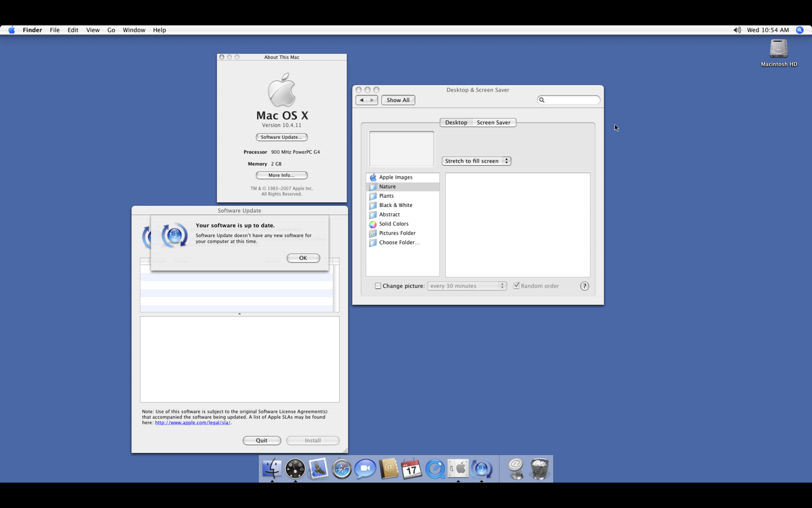Open the Apple menu icon
812x508 pixels.
tap(12, 30)
